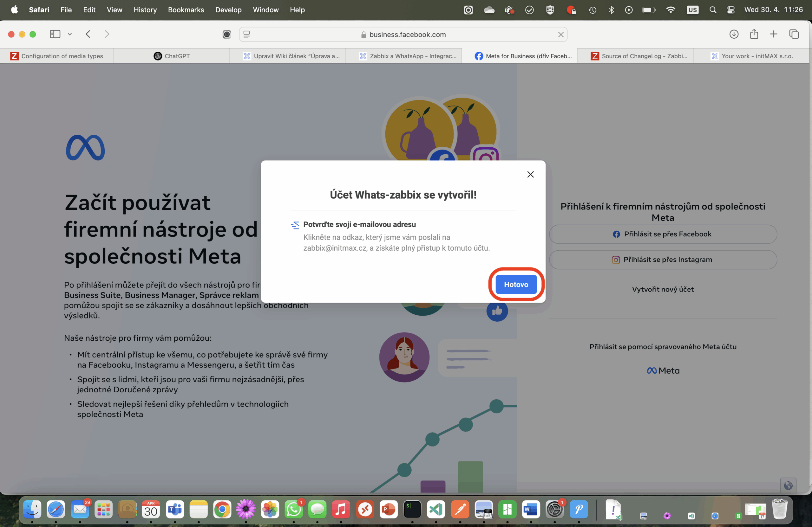Go forward to the next page
Viewport: 812px width, 527px height.
(x=107, y=34)
